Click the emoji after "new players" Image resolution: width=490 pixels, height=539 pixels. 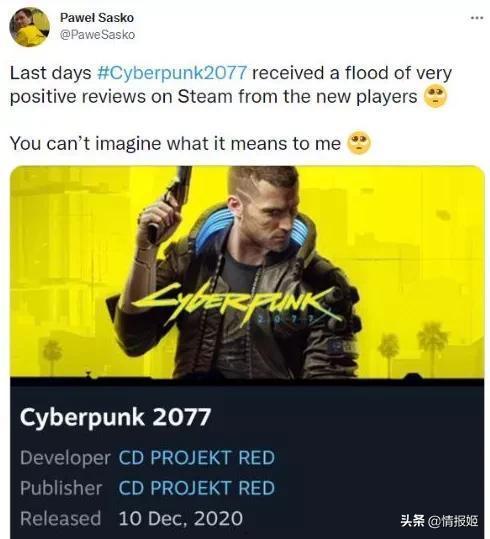(435, 97)
